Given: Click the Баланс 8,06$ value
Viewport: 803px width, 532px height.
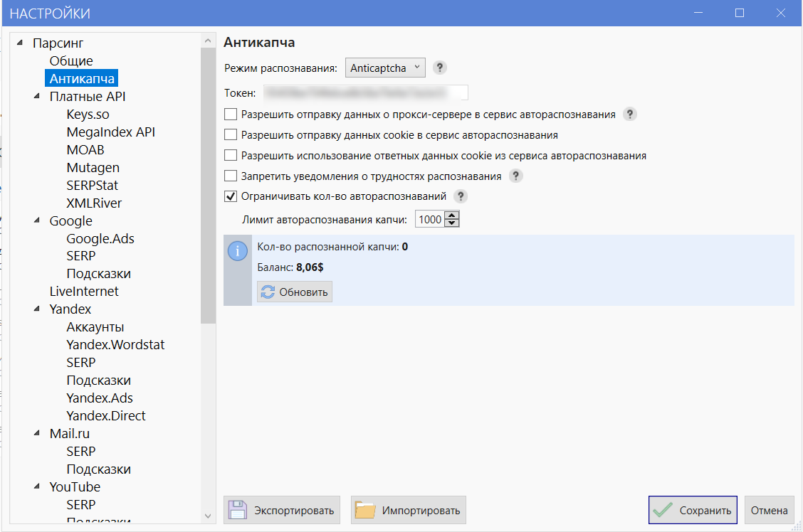Looking at the screenshot, I should click(310, 267).
